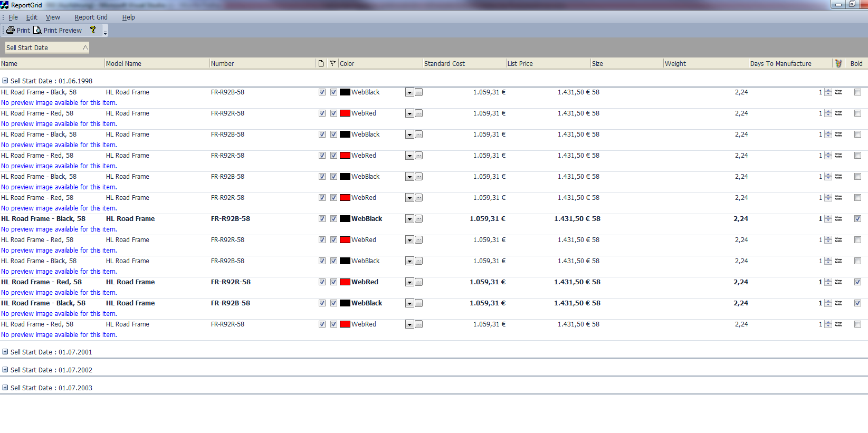Click the paint bucket icon column header
This screenshot has height=433, width=868.
(x=838, y=63)
